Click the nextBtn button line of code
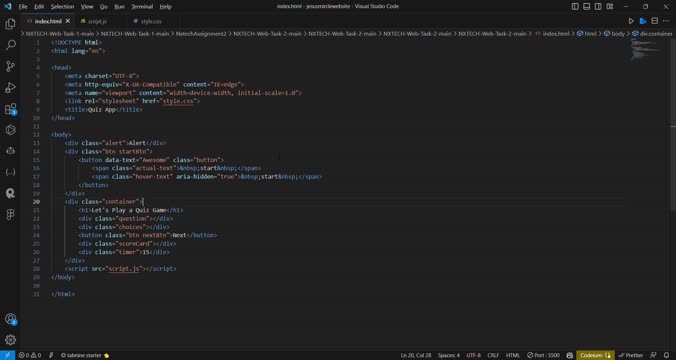Image resolution: width=676 pixels, height=360 pixels. (x=148, y=235)
